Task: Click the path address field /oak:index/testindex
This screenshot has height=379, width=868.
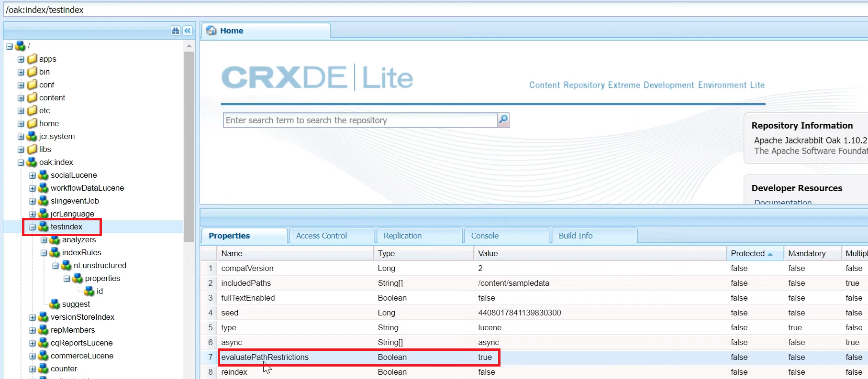Action: [435, 10]
